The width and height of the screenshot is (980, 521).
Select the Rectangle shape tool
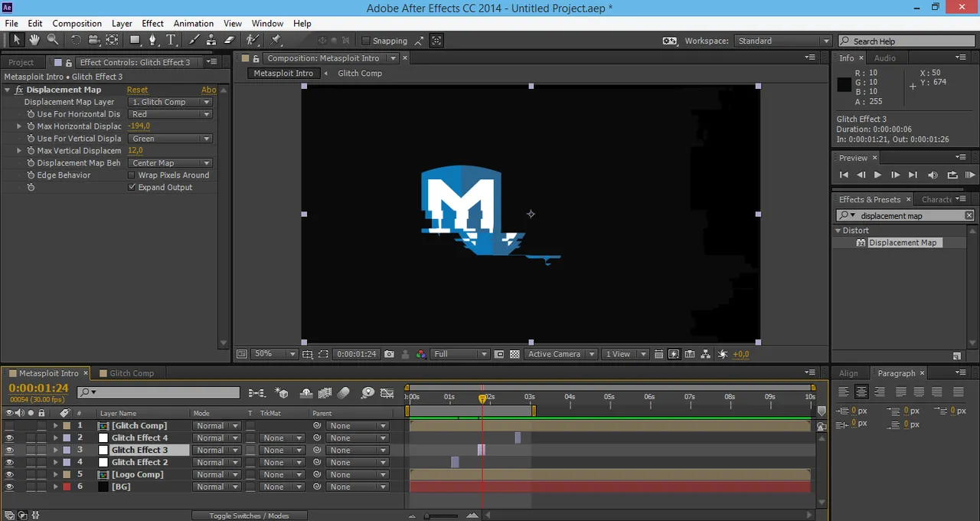click(136, 40)
